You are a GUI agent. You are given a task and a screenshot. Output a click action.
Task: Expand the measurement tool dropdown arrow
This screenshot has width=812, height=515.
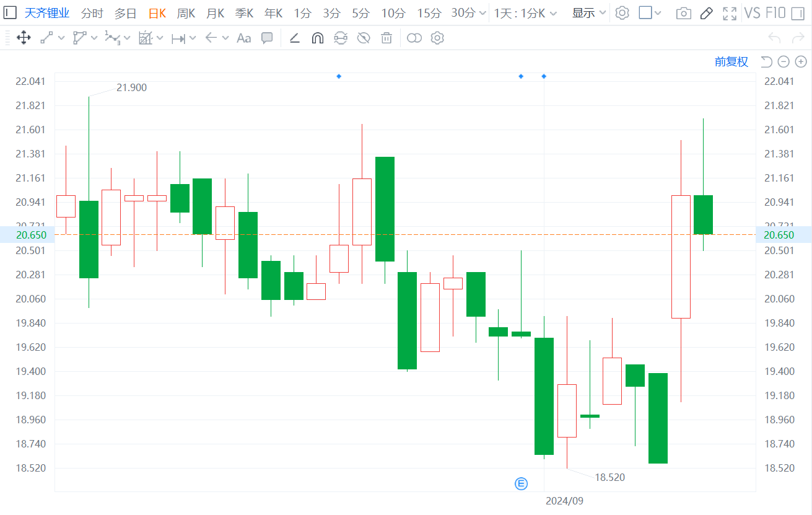click(x=160, y=38)
